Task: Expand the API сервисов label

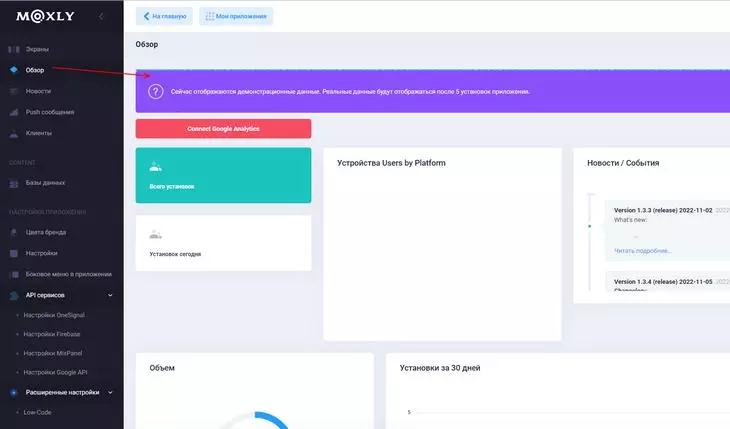Action: click(45, 295)
